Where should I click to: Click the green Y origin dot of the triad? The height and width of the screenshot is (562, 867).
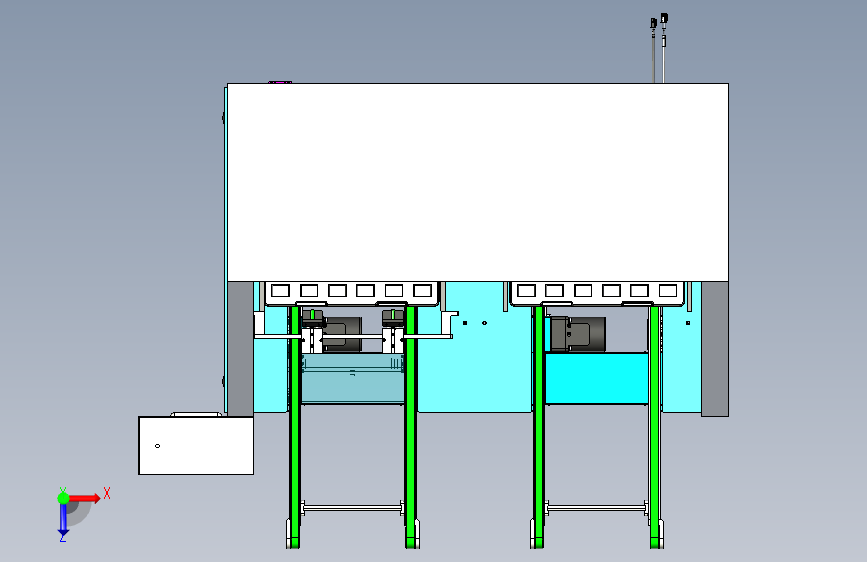click(63, 498)
